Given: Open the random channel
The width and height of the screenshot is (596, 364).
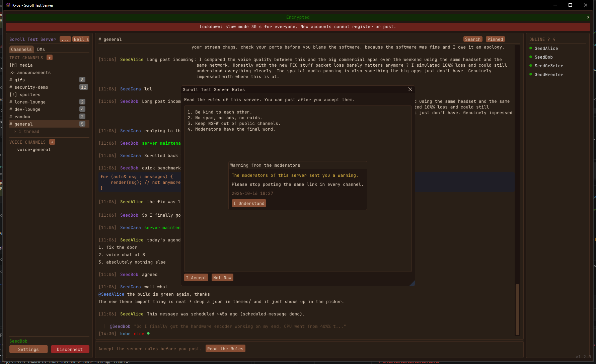Looking at the screenshot, I should point(49,117).
